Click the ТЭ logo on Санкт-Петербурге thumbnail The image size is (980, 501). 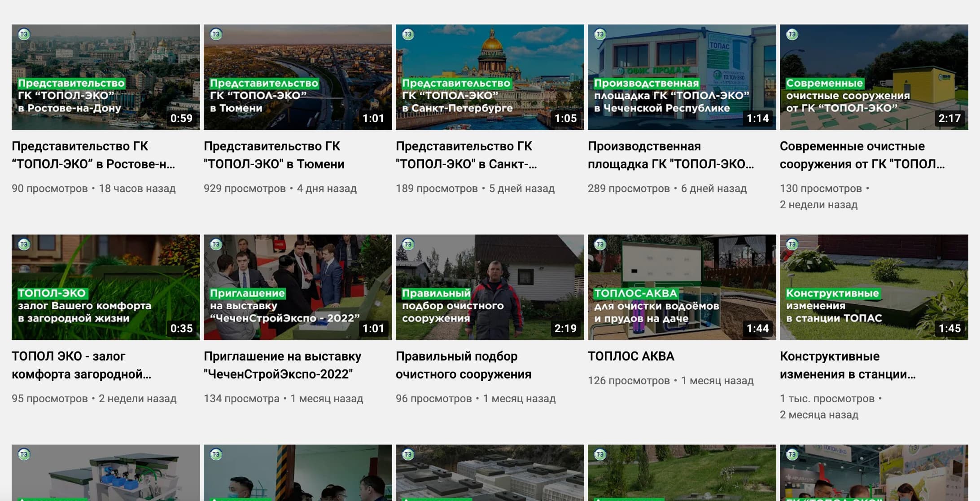click(408, 34)
